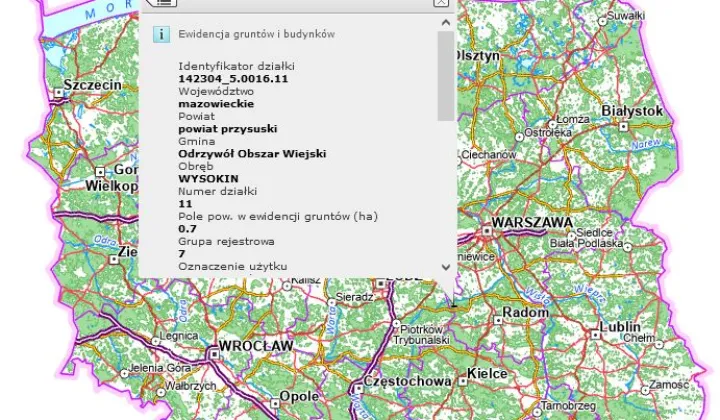This screenshot has height=420, width=720.
Task: Click the Tarnobrzeg town marker
Action: pyautogui.click(x=536, y=413)
